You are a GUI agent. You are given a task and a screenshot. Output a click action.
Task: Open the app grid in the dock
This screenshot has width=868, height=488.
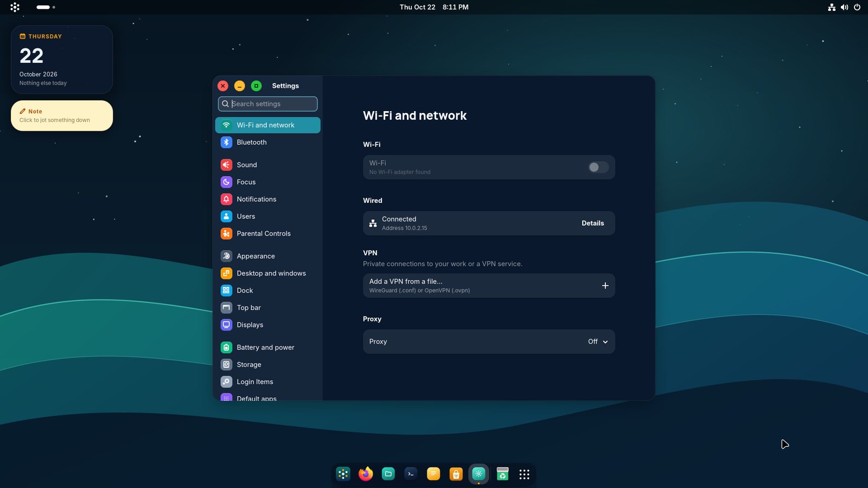pyautogui.click(x=524, y=474)
